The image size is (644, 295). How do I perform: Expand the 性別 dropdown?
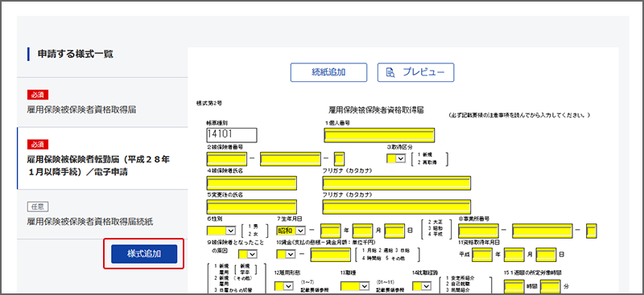click(221, 231)
